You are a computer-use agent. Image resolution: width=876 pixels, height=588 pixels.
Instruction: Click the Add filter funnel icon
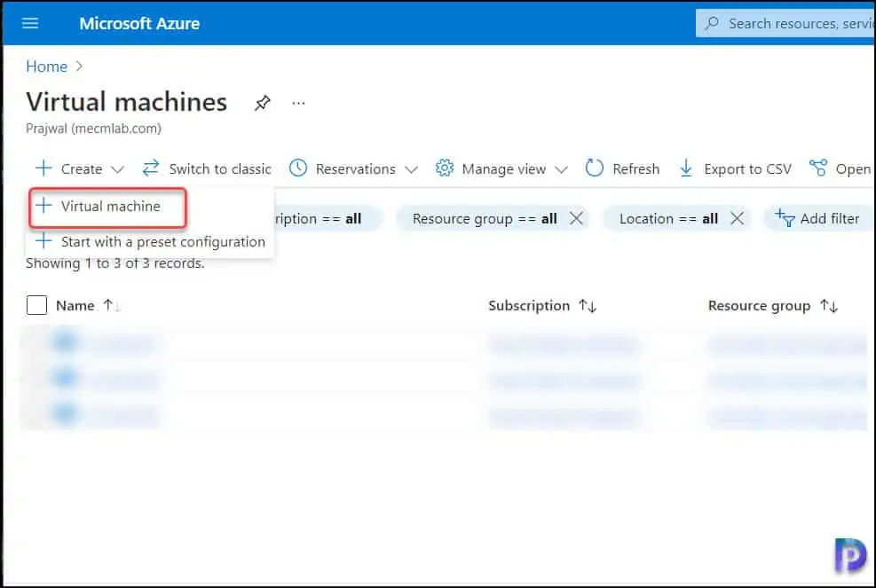coord(785,217)
